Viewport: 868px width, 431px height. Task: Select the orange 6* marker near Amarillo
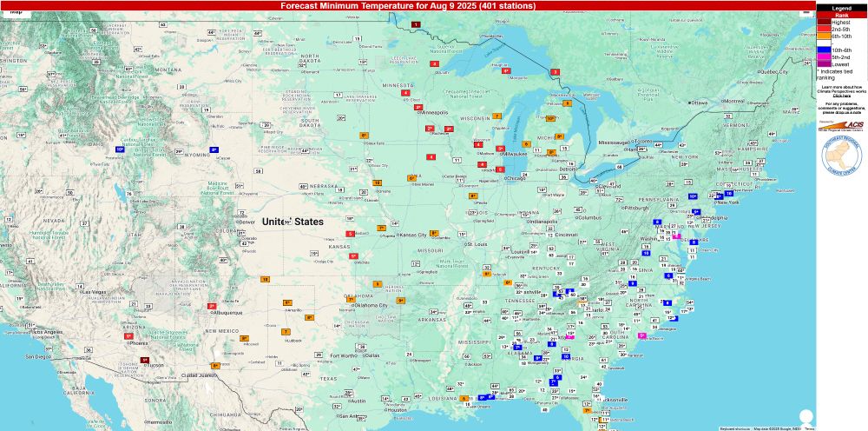[286, 303]
